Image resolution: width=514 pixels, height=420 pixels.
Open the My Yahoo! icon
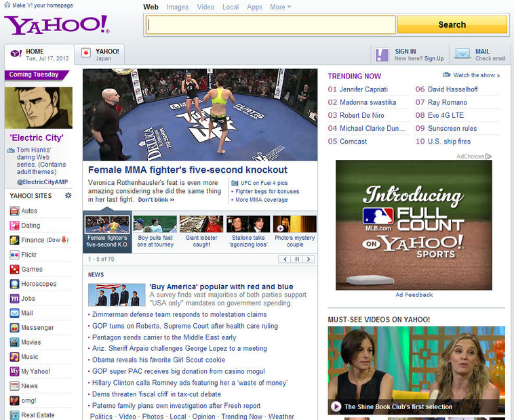[x=14, y=371]
